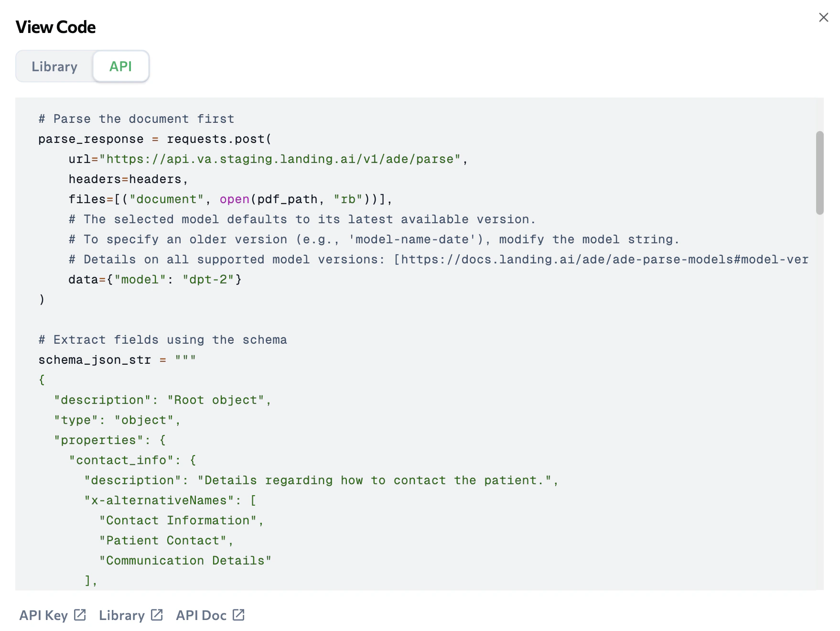Click the schema_json_str variable line
Screen dimensions: 840x631
(x=117, y=360)
